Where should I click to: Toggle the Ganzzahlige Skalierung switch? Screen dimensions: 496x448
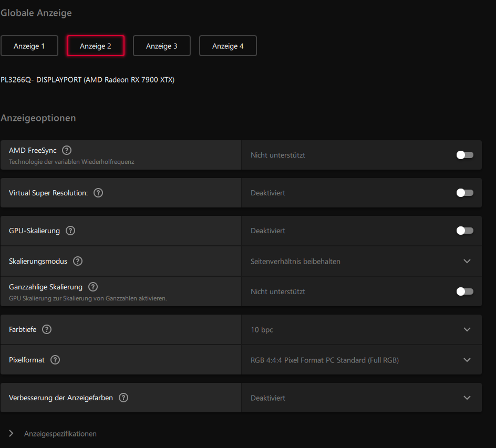pos(464,291)
